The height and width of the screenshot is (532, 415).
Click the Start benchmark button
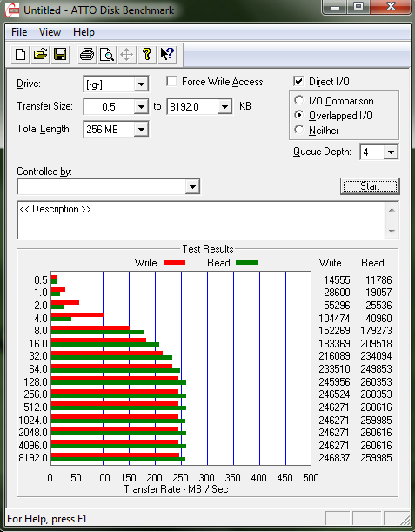coord(370,186)
